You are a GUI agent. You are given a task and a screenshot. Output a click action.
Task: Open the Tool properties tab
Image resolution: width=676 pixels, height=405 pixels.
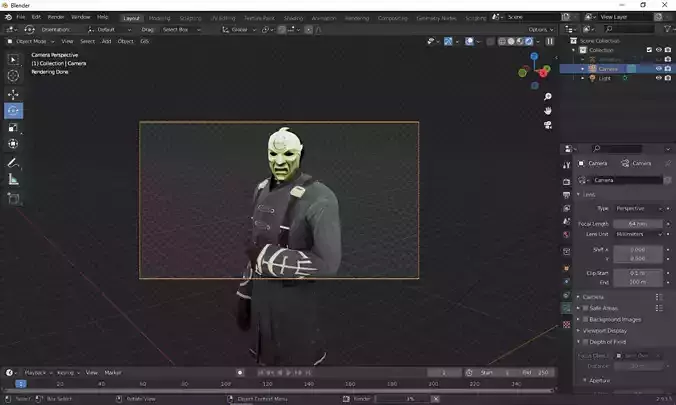566,165
